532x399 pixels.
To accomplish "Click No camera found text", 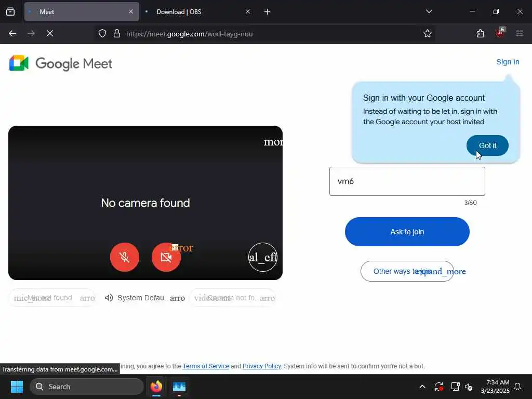I will [x=145, y=203].
